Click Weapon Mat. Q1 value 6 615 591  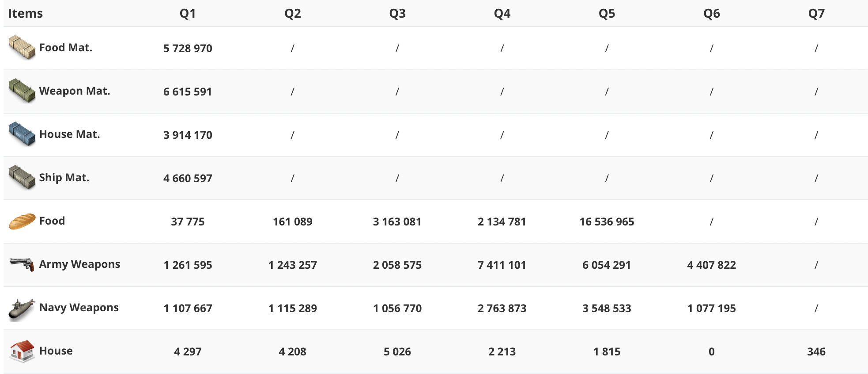pyautogui.click(x=188, y=92)
